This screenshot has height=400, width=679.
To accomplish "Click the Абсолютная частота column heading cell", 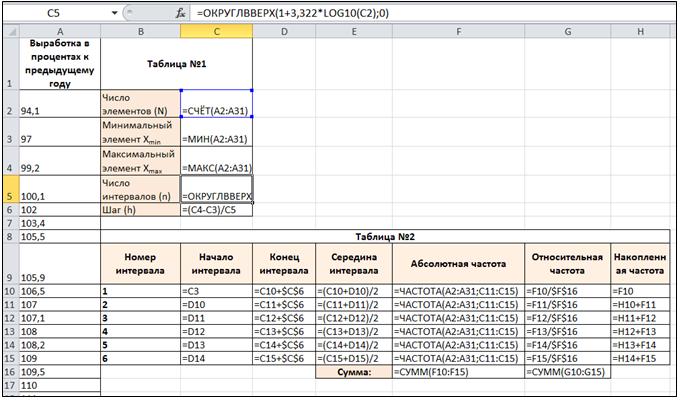I will coord(458,266).
